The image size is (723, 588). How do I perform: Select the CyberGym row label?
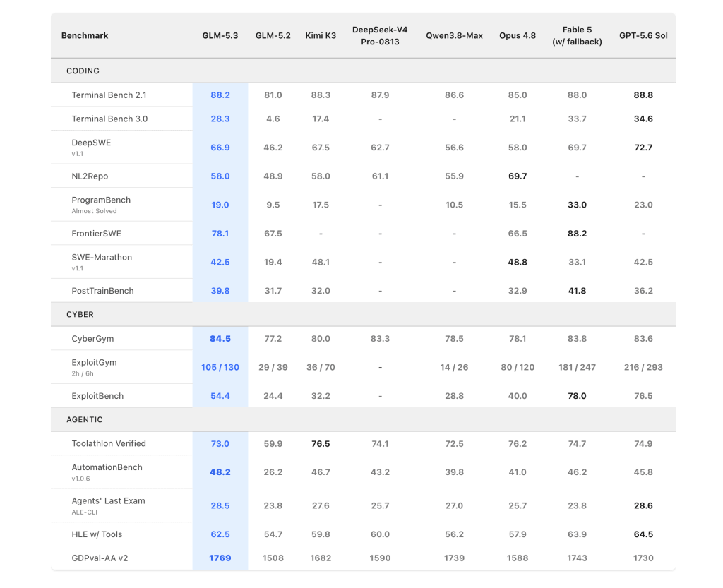pos(92,339)
